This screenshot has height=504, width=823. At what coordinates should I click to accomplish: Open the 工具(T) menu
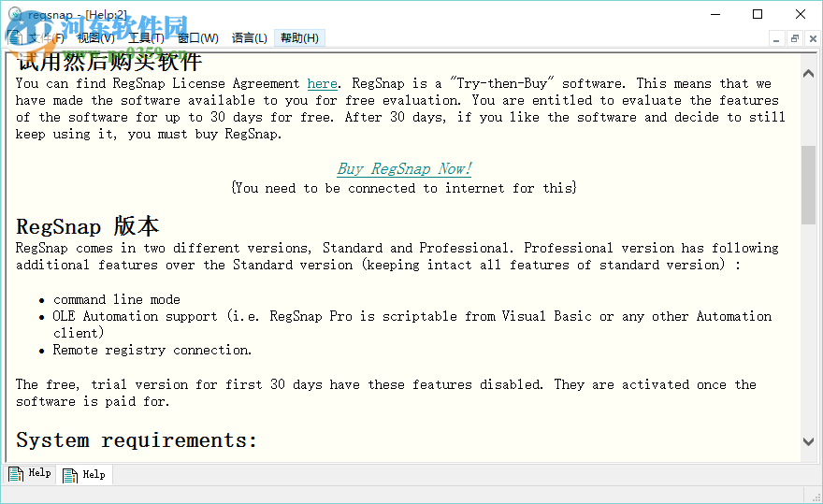(147, 37)
